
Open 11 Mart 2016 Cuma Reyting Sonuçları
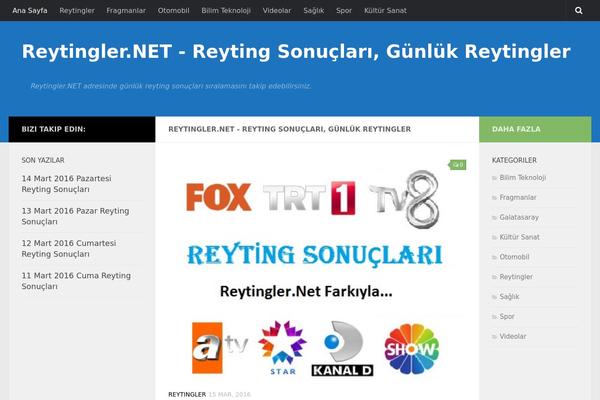(76, 281)
